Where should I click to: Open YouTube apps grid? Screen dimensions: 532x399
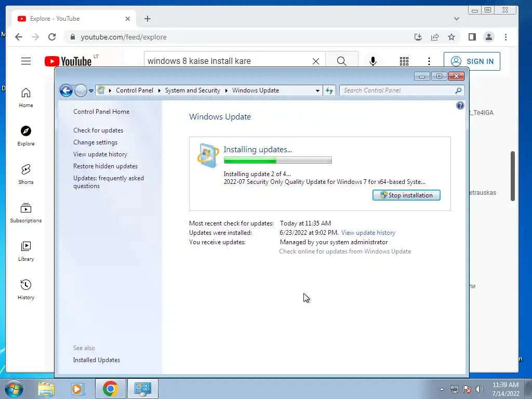point(404,61)
